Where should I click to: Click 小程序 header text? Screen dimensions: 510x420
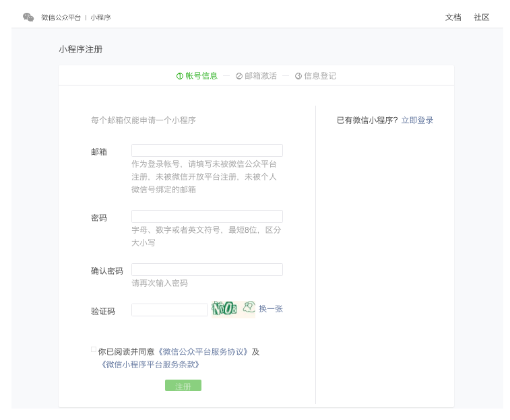click(100, 17)
